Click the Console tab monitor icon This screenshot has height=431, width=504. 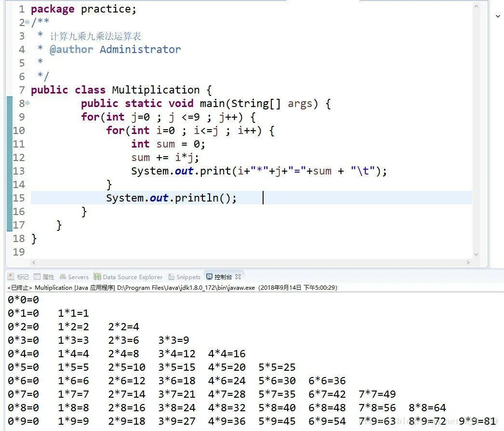coord(209,277)
